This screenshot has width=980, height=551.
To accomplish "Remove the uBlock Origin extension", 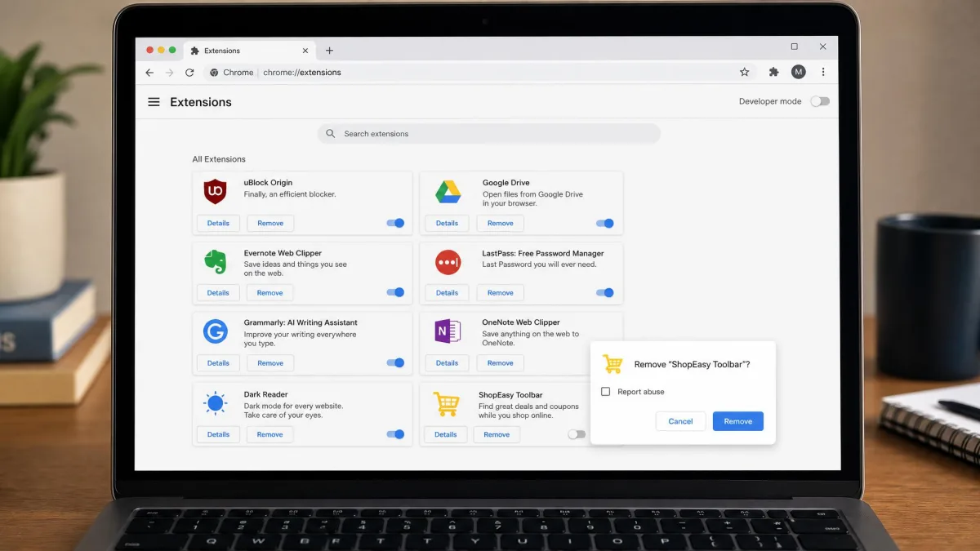I will (x=270, y=223).
